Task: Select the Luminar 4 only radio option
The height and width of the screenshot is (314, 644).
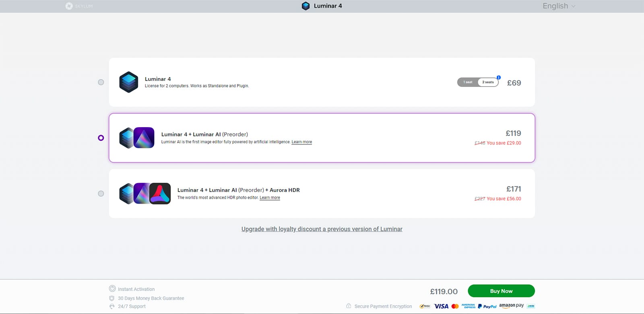Action: coord(101,82)
